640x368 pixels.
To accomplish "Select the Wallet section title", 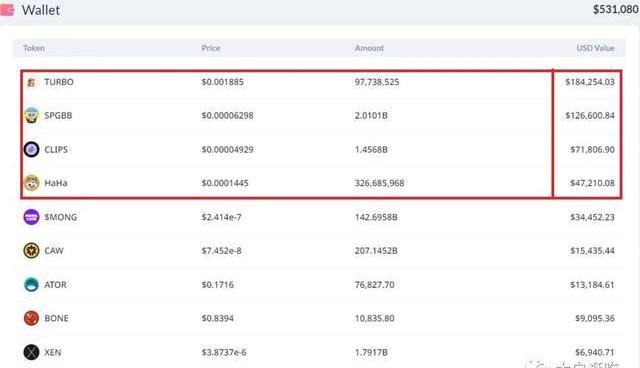I will [x=41, y=10].
